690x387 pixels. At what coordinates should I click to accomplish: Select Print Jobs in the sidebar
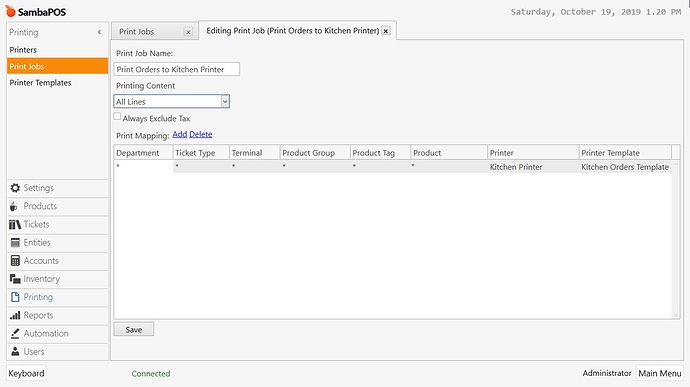[x=57, y=66]
